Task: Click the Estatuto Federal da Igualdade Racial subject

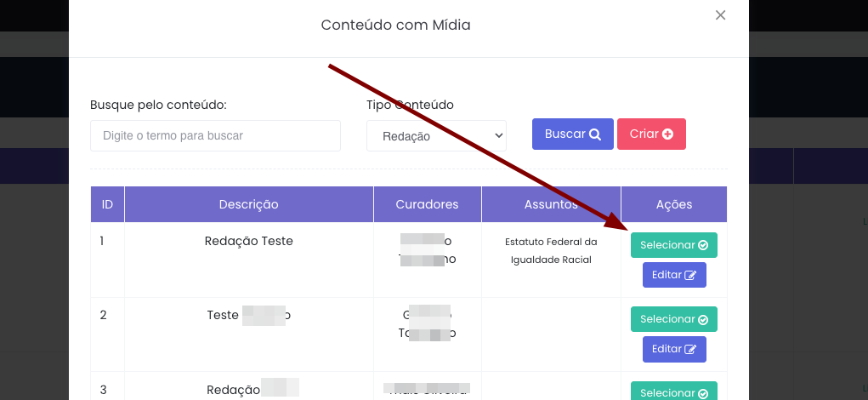Action: click(551, 250)
